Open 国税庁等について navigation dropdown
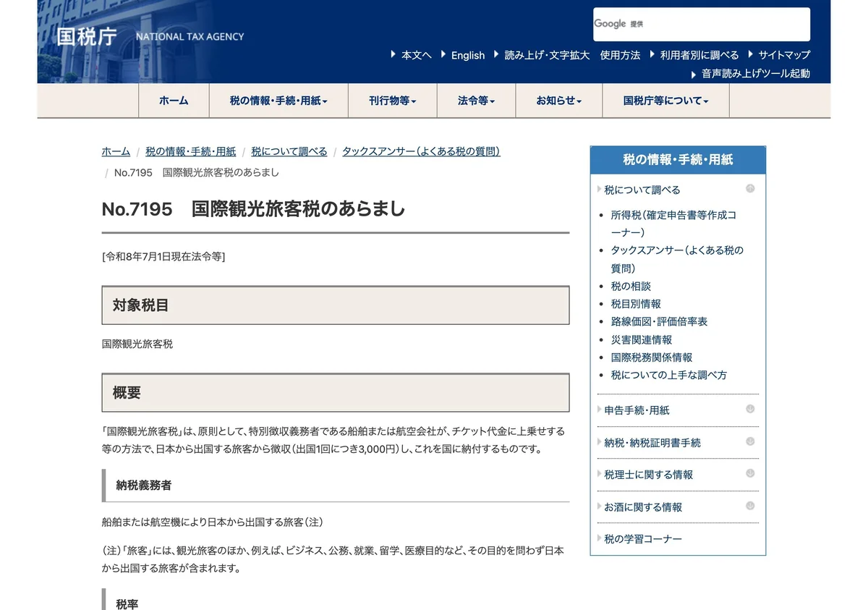Image resolution: width=868 pixels, height=610 pixels. [x=665, y=101]
